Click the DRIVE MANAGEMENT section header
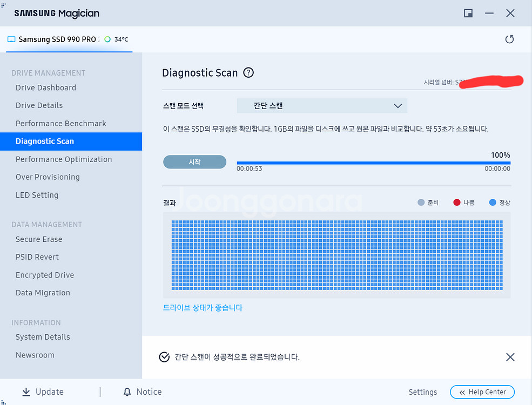532x405 pixels. pyautogui.click(x=48, y=73)
